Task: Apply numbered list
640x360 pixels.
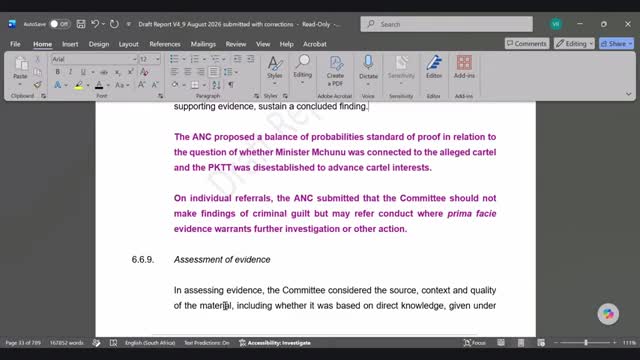Action: [195, 59]
